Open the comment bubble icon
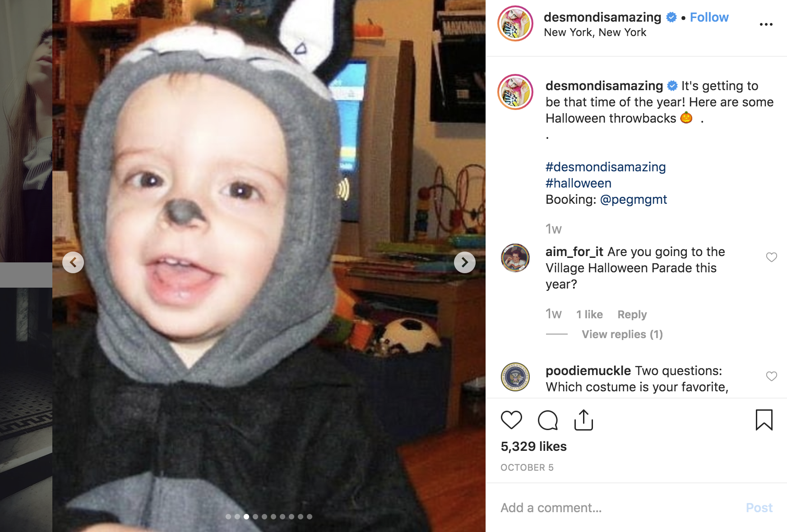Image resolution: width=787 pixels, height=532 pixels. (x=548, y=420)
